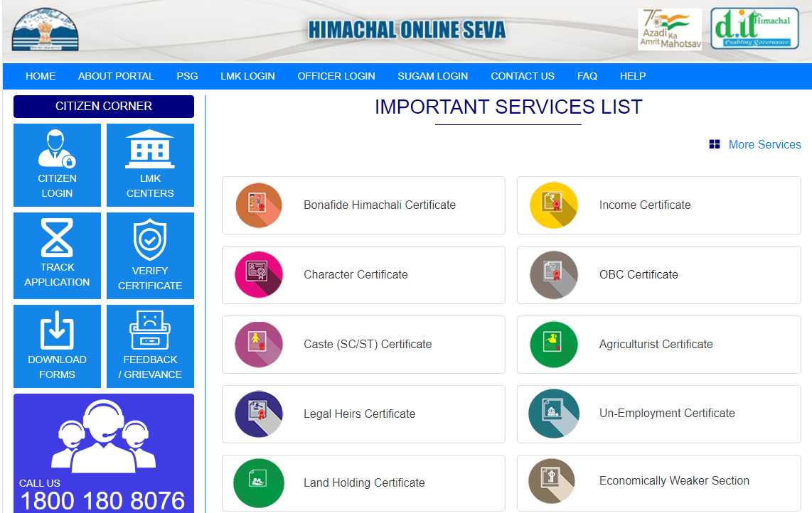Open OBC Certificate text link
Image resolution: width=812 pixels, height=513 pixels.
(x=639, y=274)
